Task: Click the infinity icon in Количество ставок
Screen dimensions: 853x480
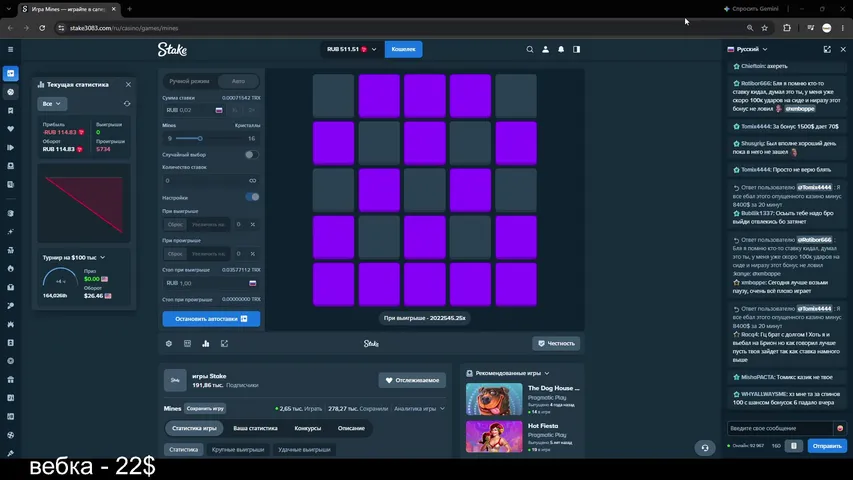Action: click(x=252, y=181)
